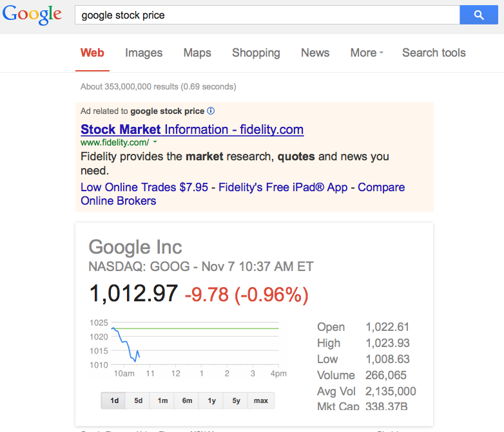
Task: Open the News tab
Action: point(315,53)
